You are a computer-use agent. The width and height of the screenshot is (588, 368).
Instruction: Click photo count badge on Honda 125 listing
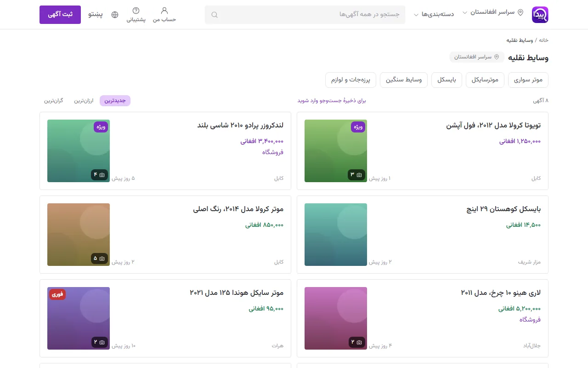pyautogui.click(x=99, y=342)
